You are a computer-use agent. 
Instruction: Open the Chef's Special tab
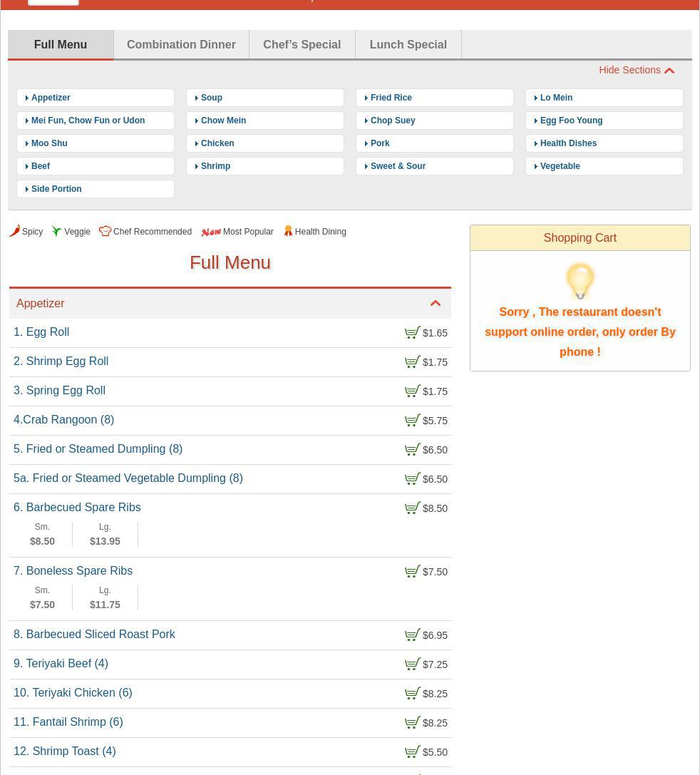click(x=302, y=44)
